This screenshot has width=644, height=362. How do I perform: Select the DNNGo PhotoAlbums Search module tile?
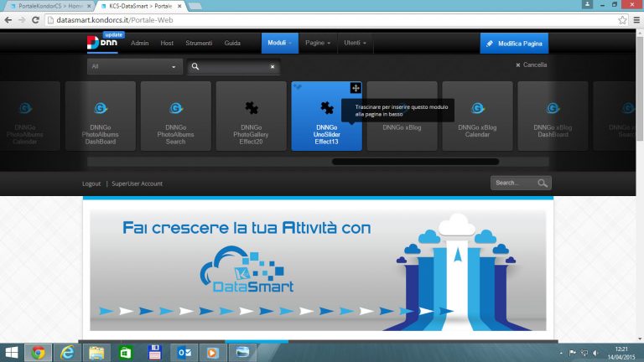176,116
